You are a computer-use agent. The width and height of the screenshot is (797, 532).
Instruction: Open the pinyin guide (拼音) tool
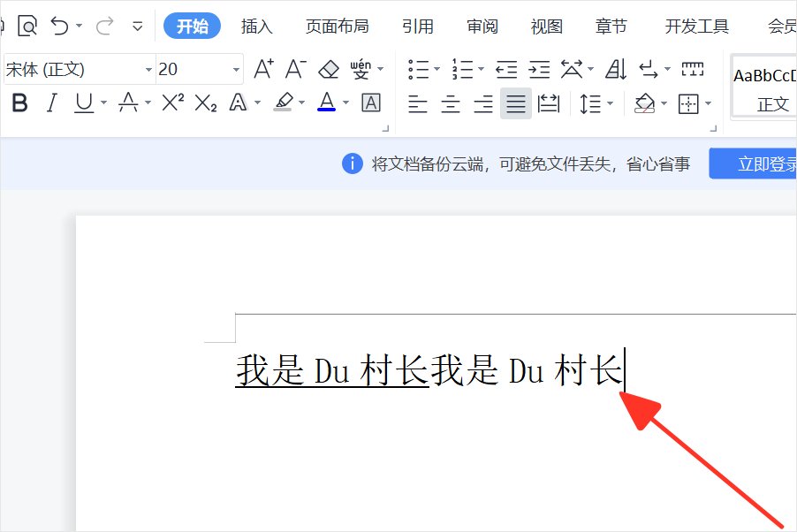[x=361, y=69]
